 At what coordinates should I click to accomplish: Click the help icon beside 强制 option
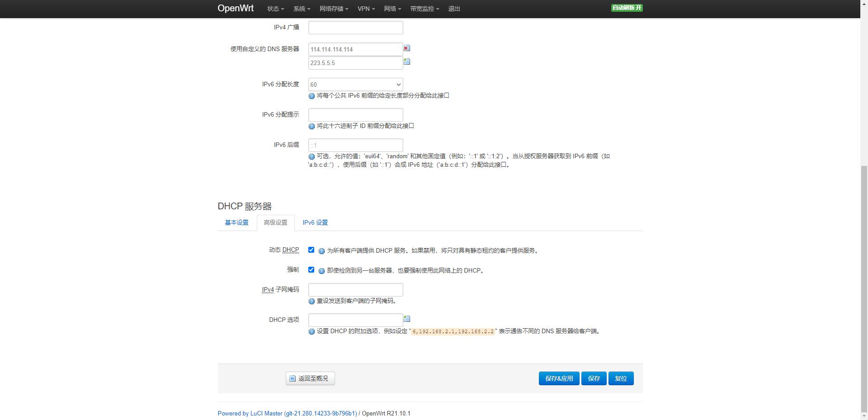tap(321, 271)
